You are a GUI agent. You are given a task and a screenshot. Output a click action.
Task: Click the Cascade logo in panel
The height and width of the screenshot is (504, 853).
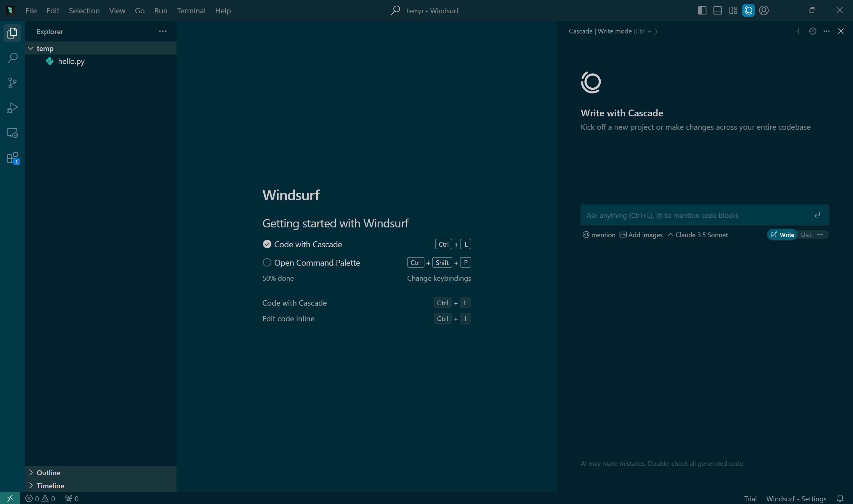coord(591,82)
